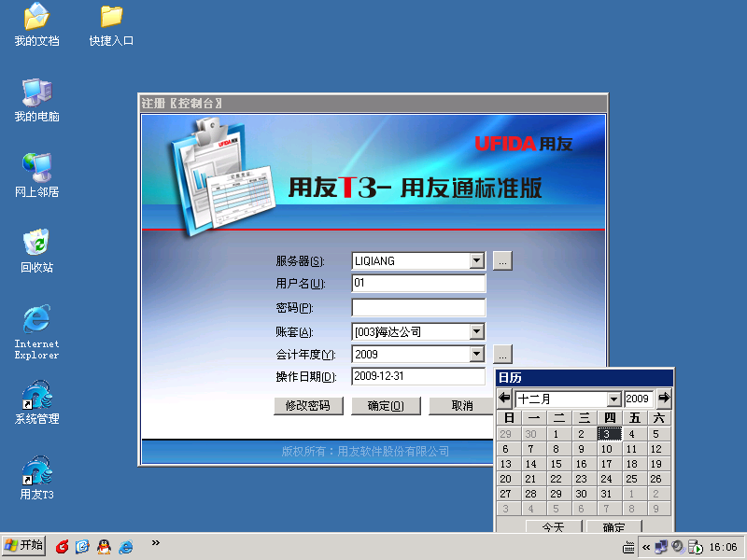The width and height of the screenshot is (747, 560).
Task: Select highlighted day 3 in first calendar row
Action: coord(609,434)
